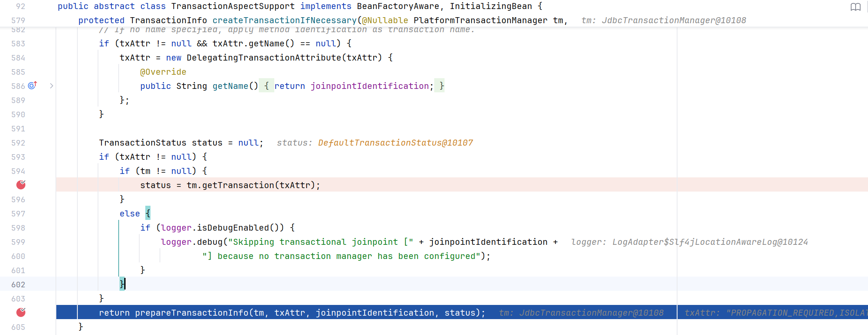The width and height of the screenshot is (868, 335).
Task: Click isDebugEnabled method call
Action: pos(233,228)
